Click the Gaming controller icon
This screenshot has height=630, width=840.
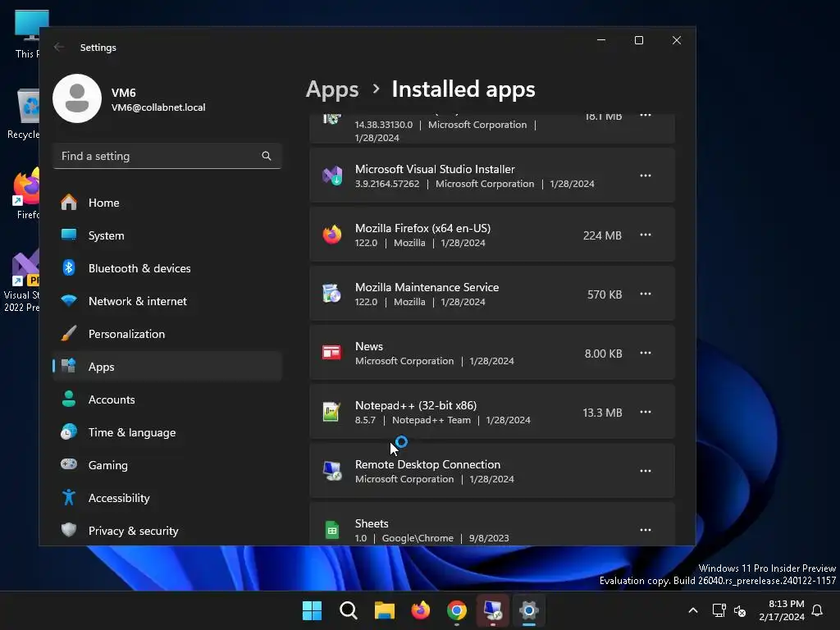click(x=69, y=464)
